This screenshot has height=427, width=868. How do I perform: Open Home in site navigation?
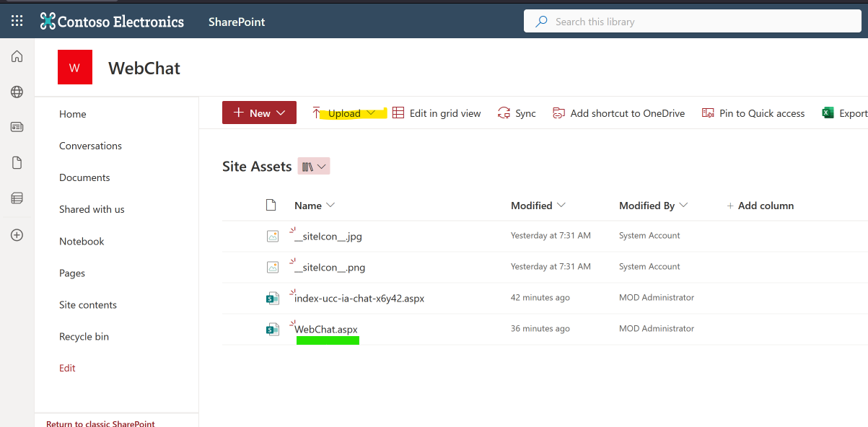click(73, 114)
